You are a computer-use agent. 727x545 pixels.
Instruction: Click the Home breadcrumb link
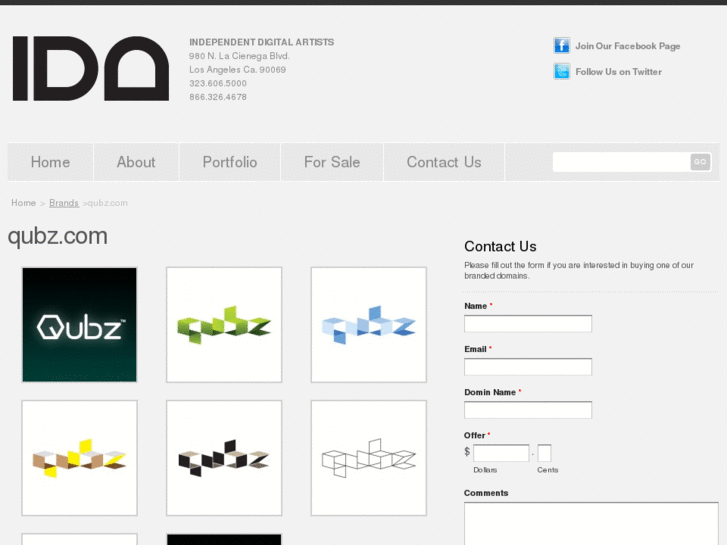pyautogui.click(x=24, y=203)
